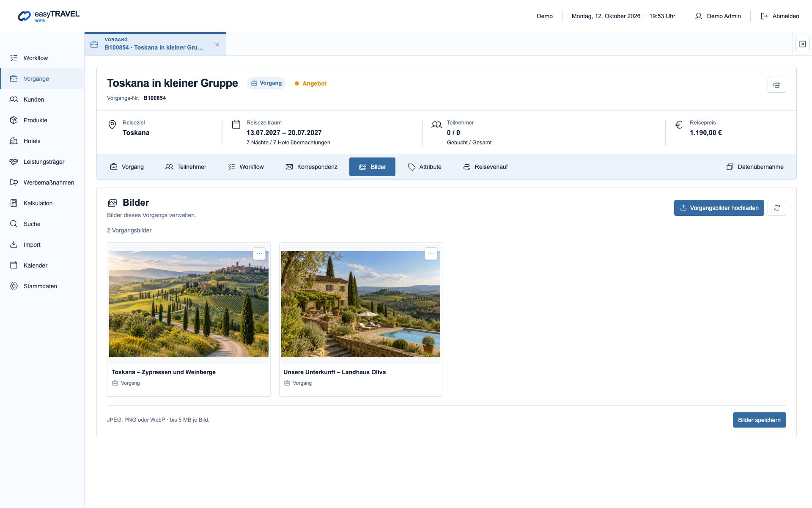
Task: Click Vorgangsbilder hochladen
Action: point(719,208)
